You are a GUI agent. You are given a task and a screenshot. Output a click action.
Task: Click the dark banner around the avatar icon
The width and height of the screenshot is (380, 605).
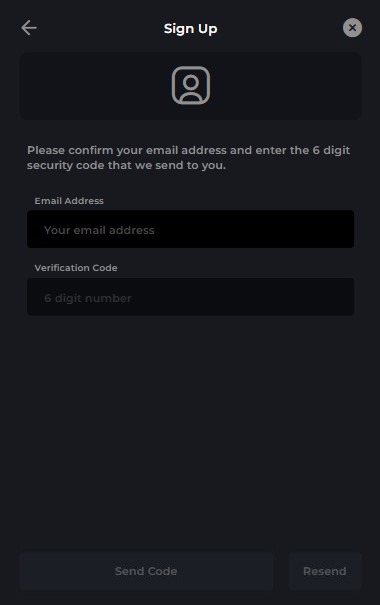[191, 86]
